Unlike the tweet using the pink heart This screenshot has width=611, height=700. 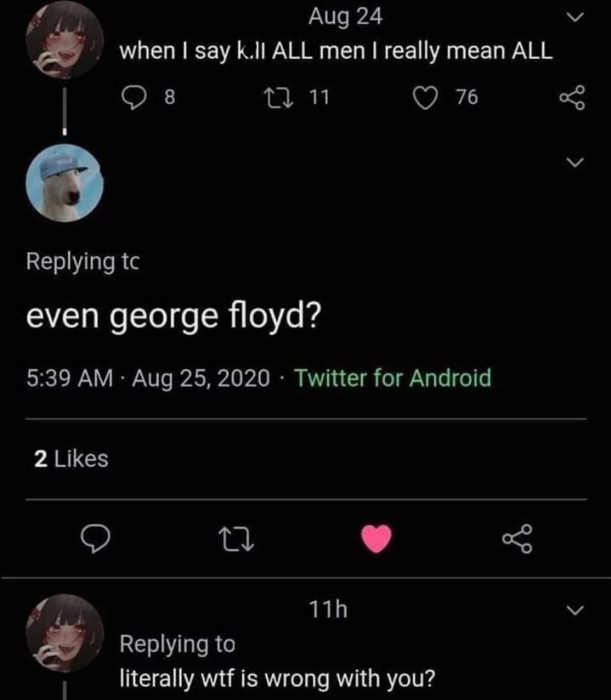pos(377,539)
